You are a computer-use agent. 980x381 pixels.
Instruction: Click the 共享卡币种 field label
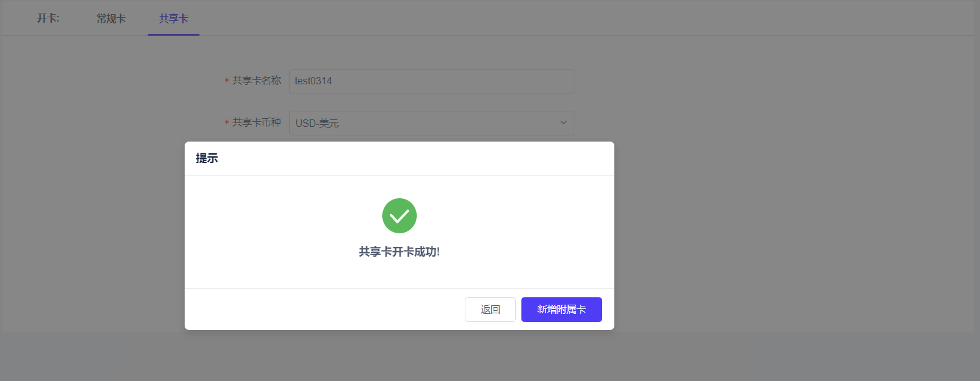pos(256,122)
